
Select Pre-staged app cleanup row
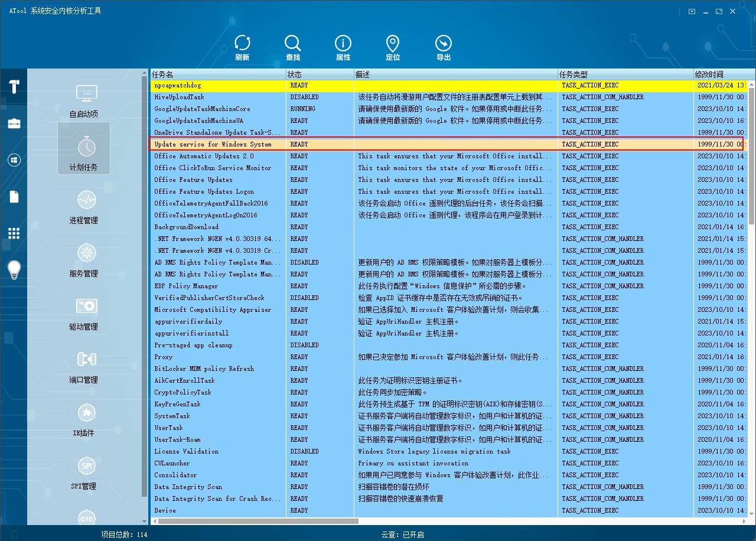pos(449,345)
